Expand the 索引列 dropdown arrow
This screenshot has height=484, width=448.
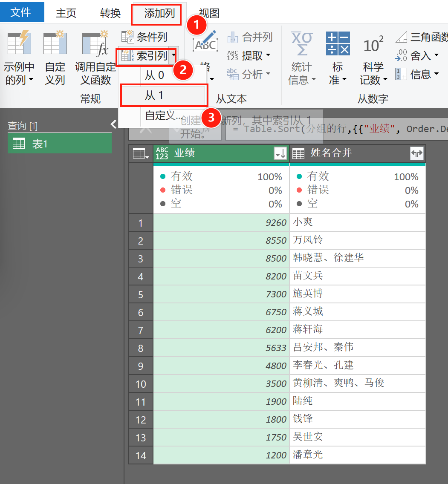point(173,56)
